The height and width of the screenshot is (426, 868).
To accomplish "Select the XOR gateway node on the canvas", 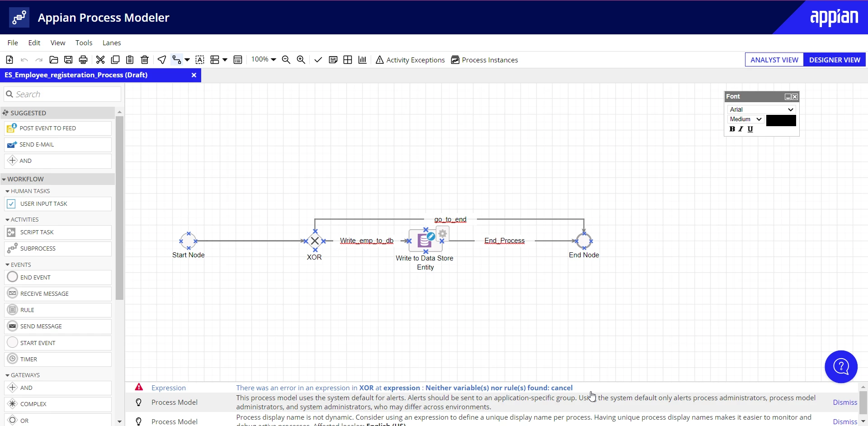I will tap(315, 241).
